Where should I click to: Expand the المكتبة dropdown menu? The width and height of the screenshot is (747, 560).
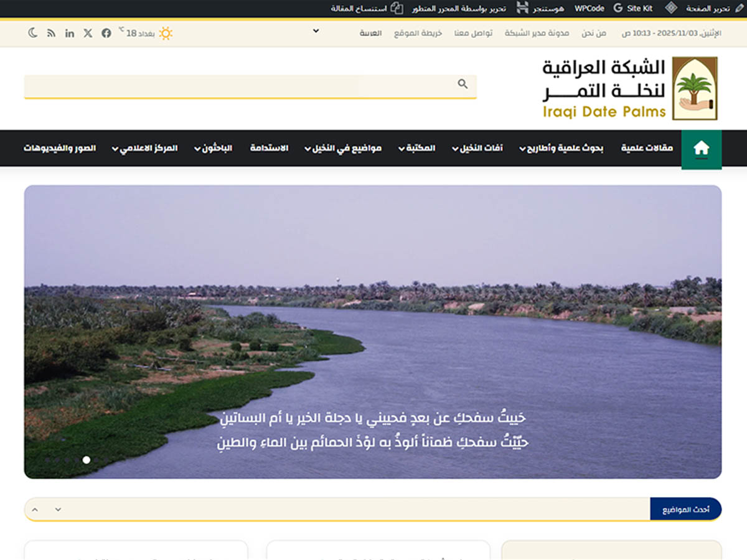click(417, 149)
